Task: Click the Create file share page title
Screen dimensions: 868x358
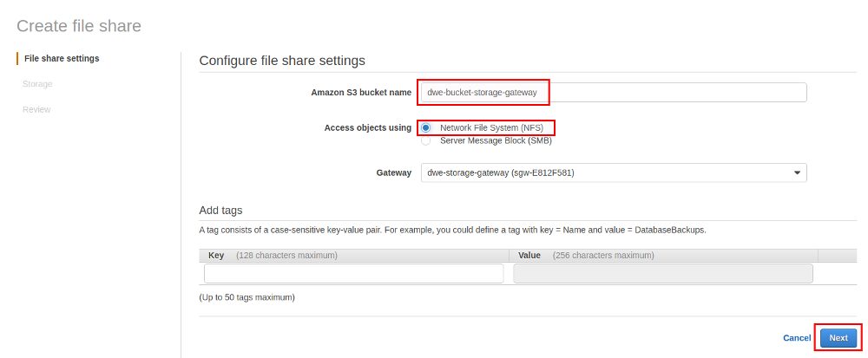Action: click(x=79, y=26)
